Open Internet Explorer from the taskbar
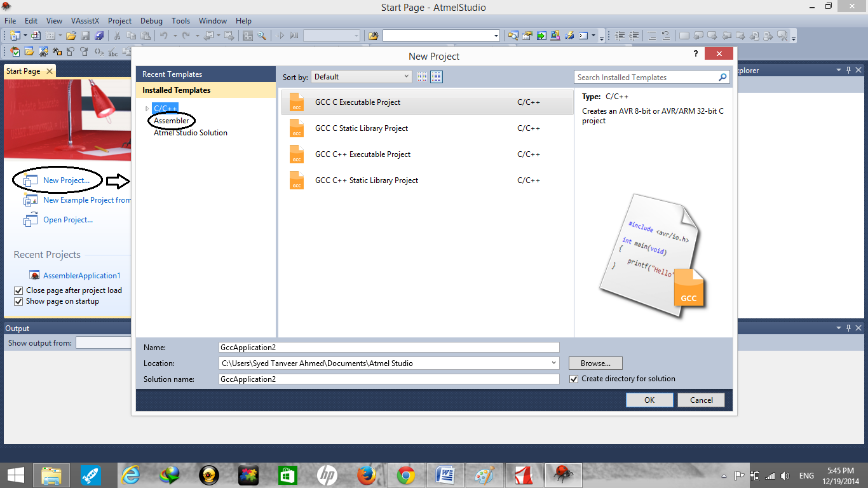This screenshot has height=488, width=868. click(x=131, y=475)
